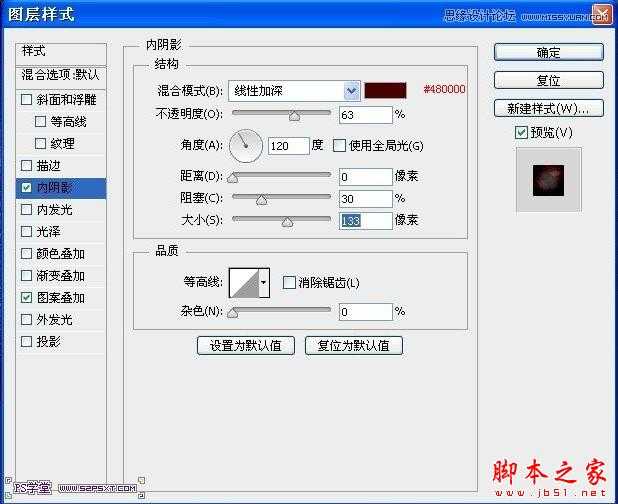
Task: Click the 不透明度 slider handle
Action: coord(294,116)
